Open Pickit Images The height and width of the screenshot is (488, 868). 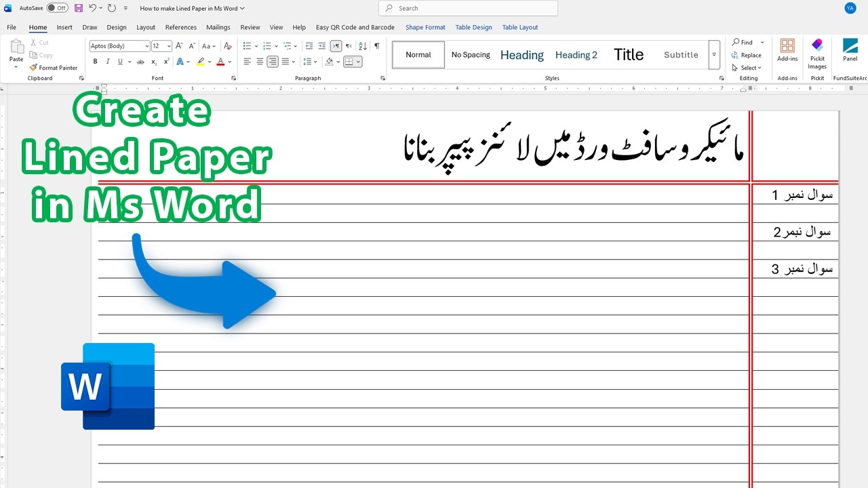tap(817, 54)
